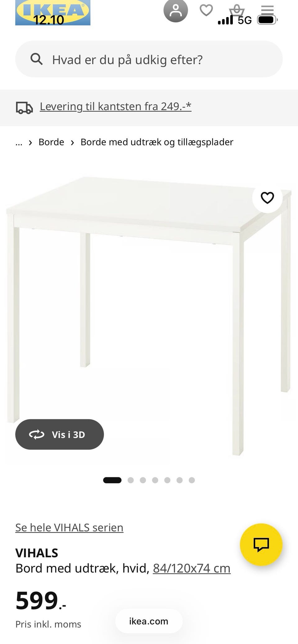Open the shopping basket icon
Screen dimensions: 298x644
point(237,10)
